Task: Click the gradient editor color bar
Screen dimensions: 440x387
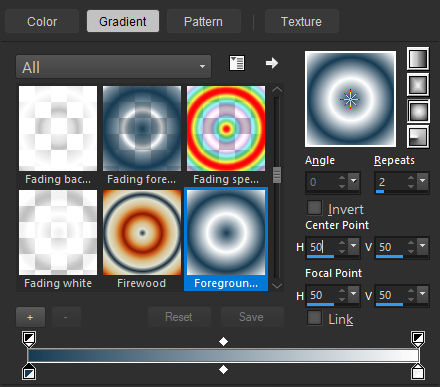Action: (x=223, y=355)
